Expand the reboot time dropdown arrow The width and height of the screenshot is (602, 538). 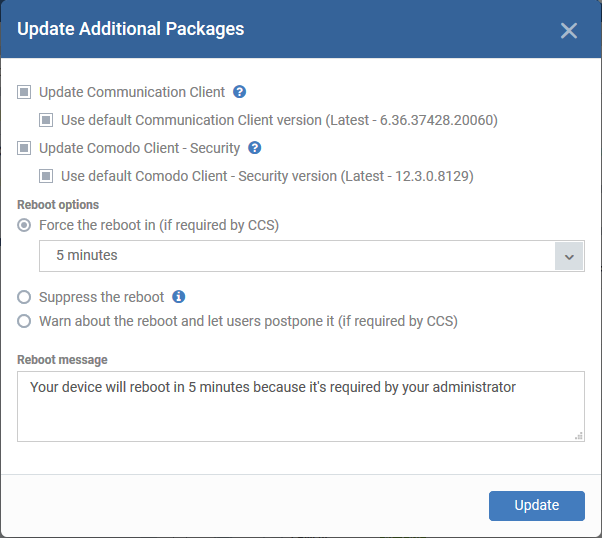[x=569, y=256]
